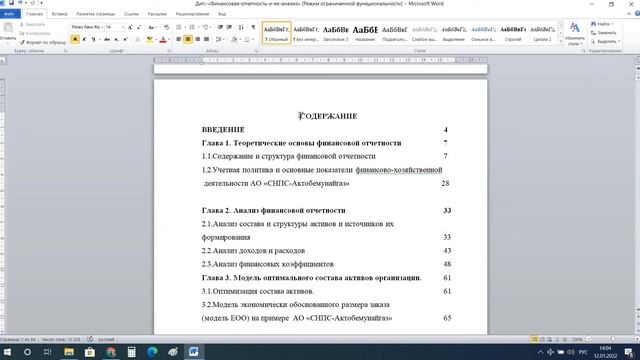Click the multilevel list icon
This screenshot has height=360, width=640.
[x=206, y=27]
